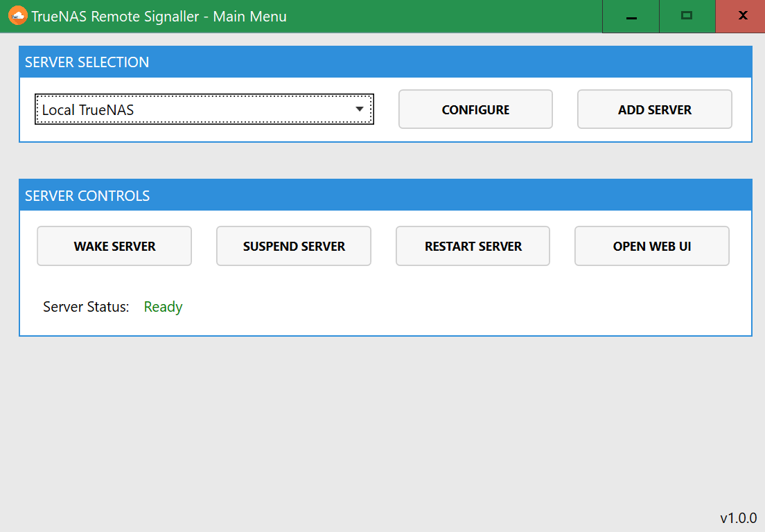Send a wake signal with WAKE SERVER

pos(114,246)
